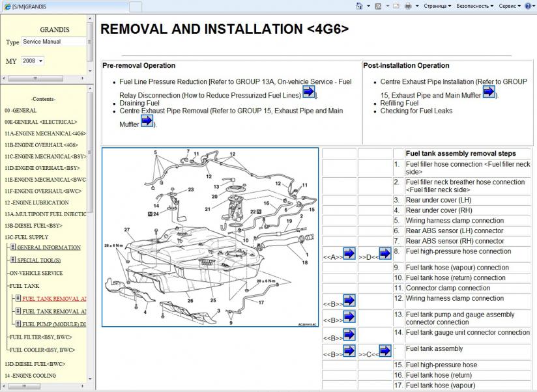This screenshot has width=537, height=392.
Task: Open the Сервис menu
Action: (x=510, y=6)
